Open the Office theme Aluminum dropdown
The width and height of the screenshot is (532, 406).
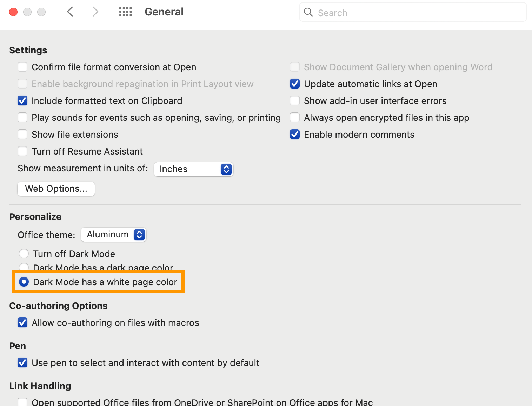tap(113, 235)
